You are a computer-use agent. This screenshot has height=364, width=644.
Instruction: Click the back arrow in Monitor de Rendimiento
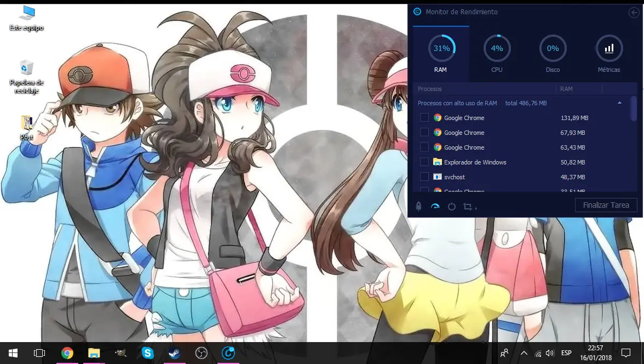[633, 12]
